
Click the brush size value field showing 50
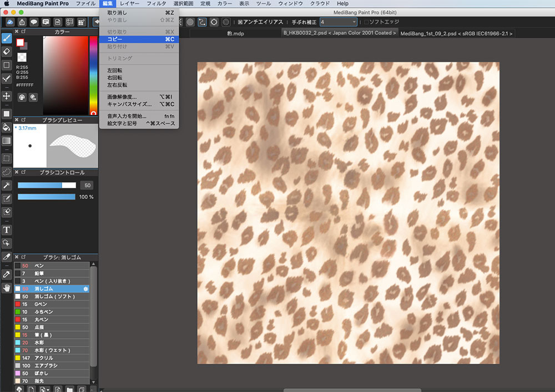click(x=87, y=185)
